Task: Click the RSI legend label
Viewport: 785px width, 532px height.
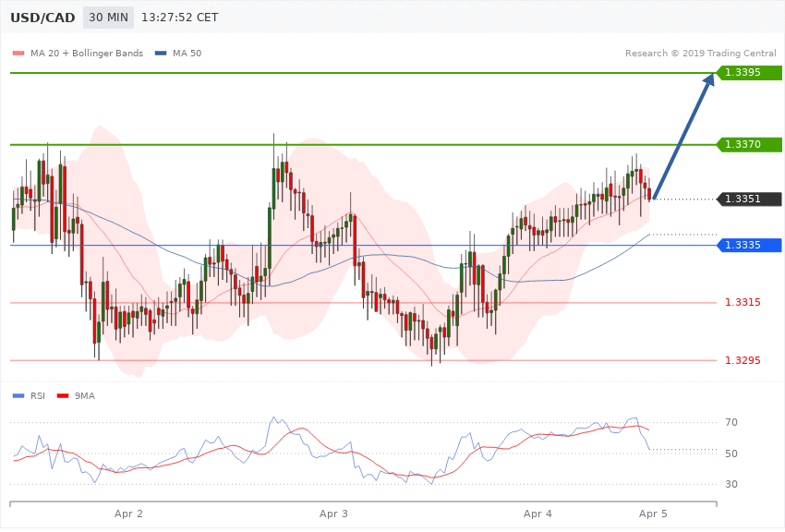Action: pos(38,396)
